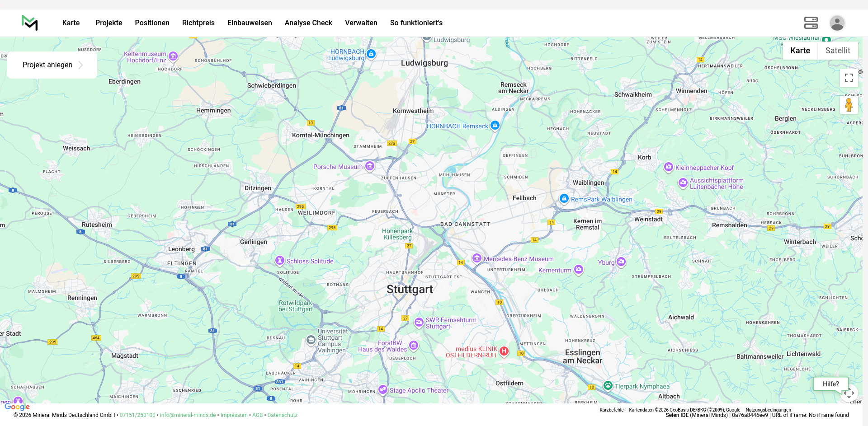
Task: Open the Impressum link
Action: click(x=234, y=415)
